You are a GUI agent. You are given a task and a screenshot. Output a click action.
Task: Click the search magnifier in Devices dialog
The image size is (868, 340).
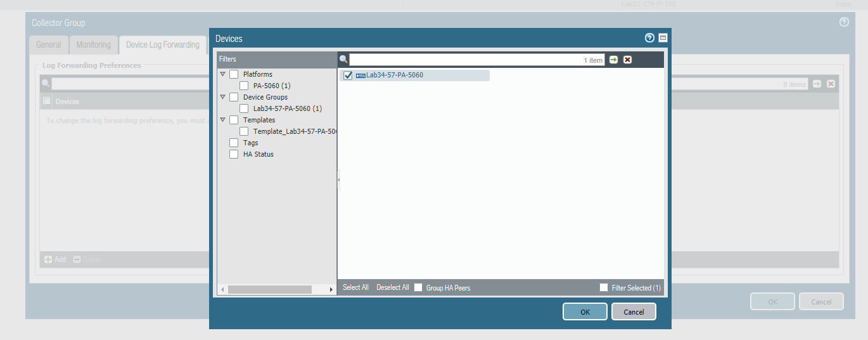pos(343,60)
